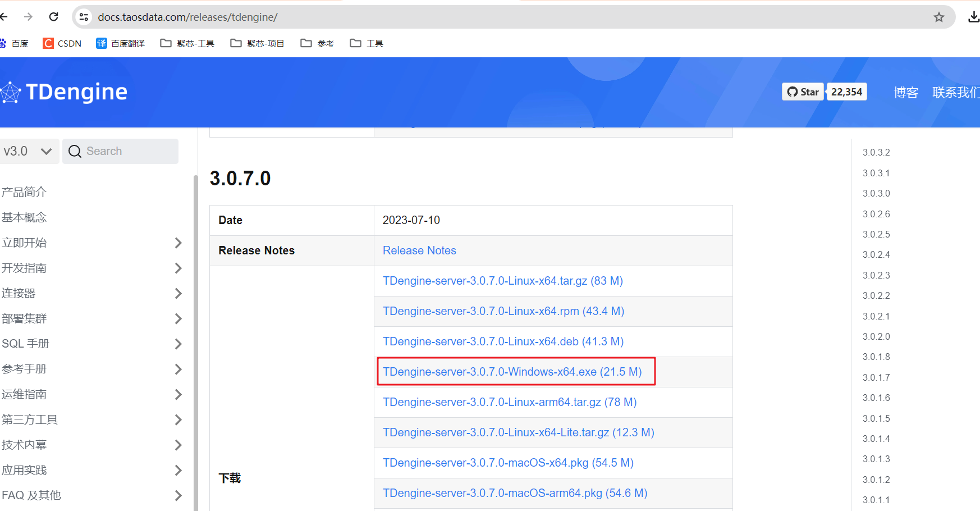Download TDengine-server macOS-x64.pkg package
Viewport: 980px width, 511px height.
[x=508, y=463]
